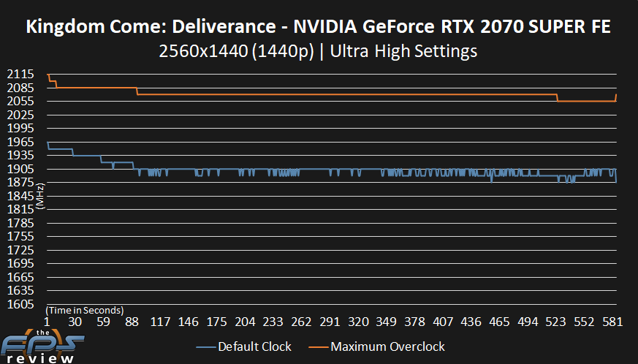Image resolution: width=638 pixels, height=364 pixels.
Task: Click the '(MHz)' vertical axis label
Action: [40, 196]
